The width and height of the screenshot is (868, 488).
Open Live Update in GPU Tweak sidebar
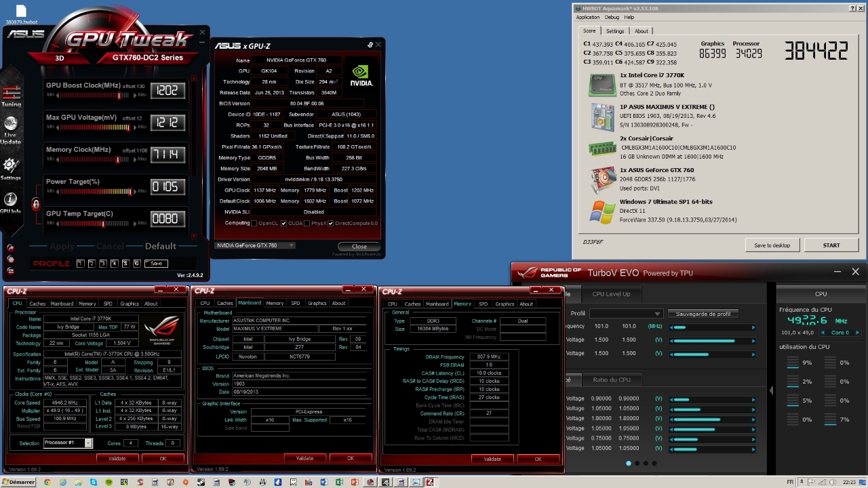tap(11, 130)
